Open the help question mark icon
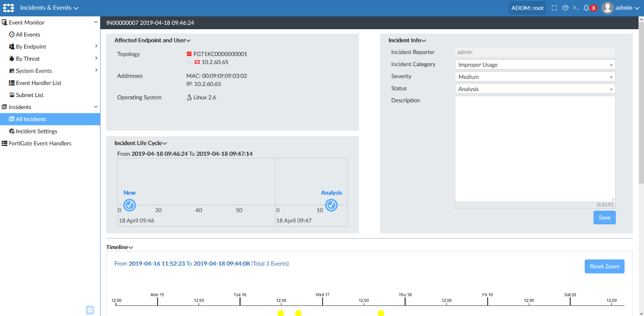 (565, 8)
